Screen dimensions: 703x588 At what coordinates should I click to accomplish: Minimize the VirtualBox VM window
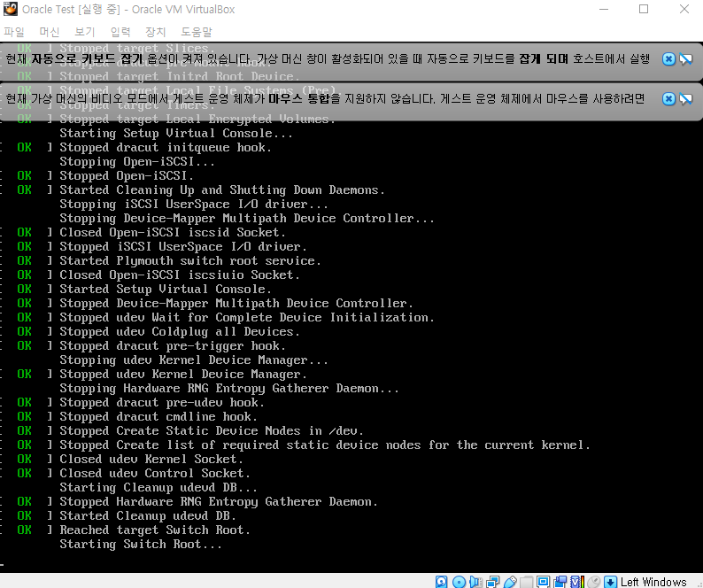tap(604, 9)
